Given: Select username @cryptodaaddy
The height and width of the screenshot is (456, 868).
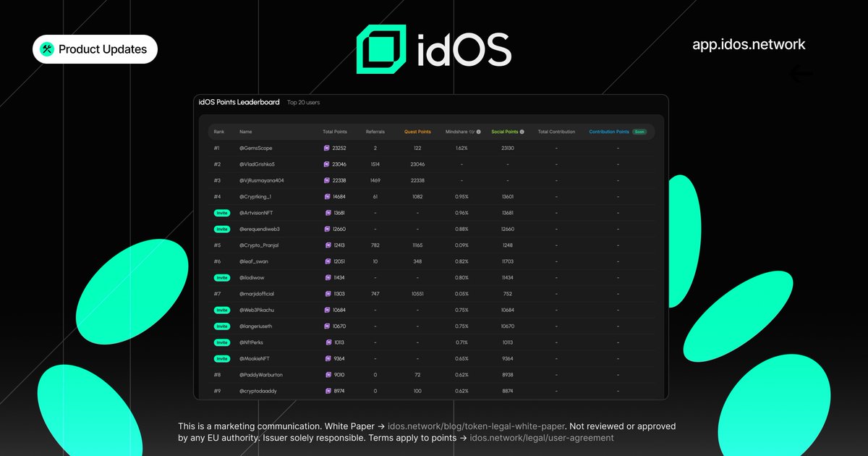Looking at the screenshot, I should [258, 391].
